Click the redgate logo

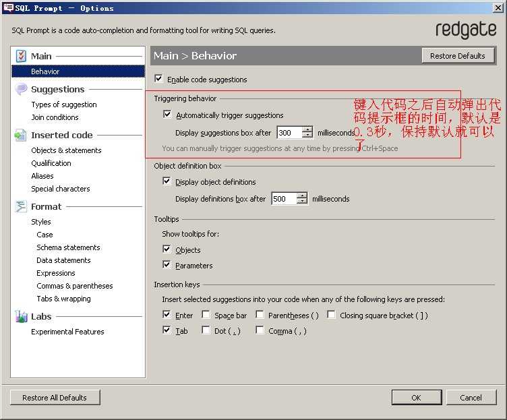(x=466, y=30)
